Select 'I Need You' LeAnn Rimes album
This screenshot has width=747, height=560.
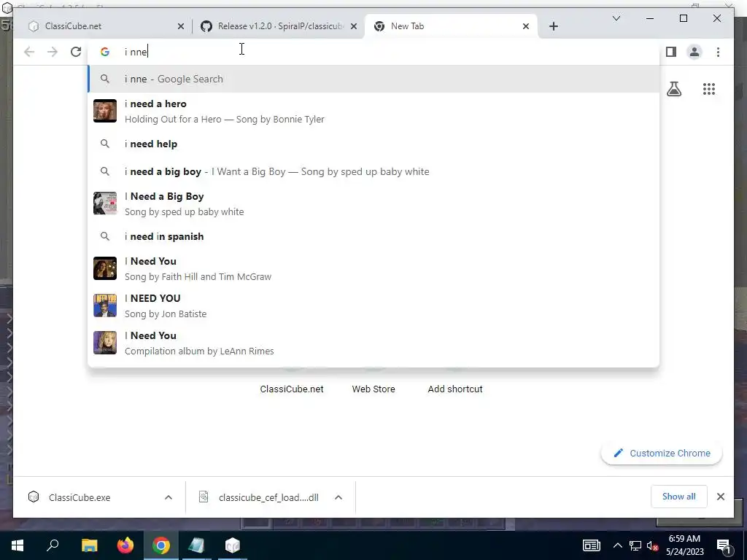pos(373,343)
